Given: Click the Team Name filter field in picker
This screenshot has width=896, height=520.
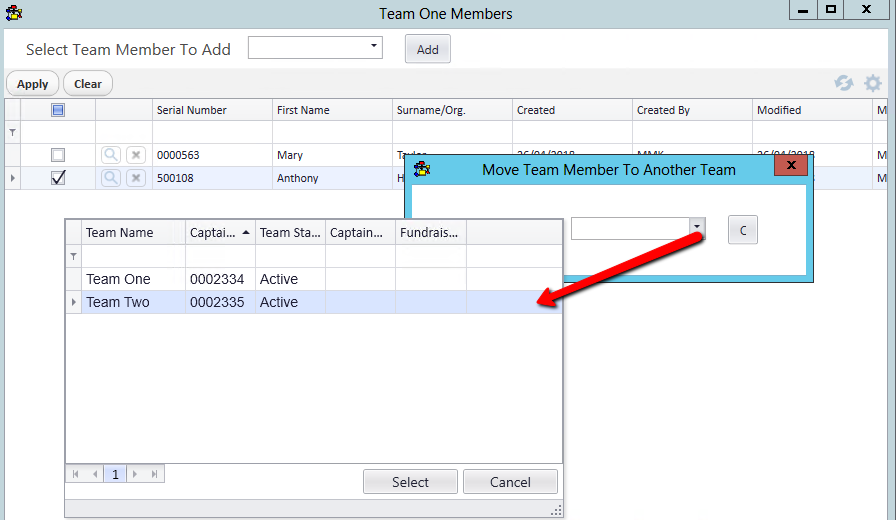Looking at the screenshot, I should tap(133, 256).
